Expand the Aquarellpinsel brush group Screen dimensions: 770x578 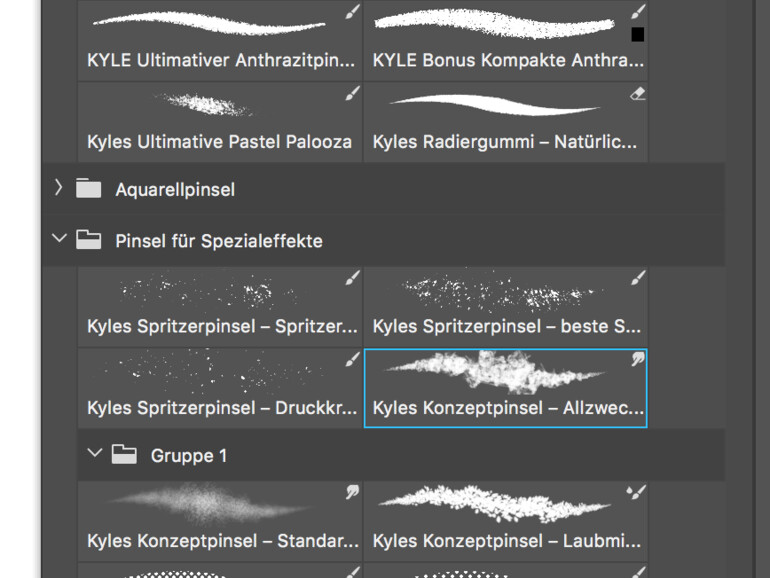(58, 188)
